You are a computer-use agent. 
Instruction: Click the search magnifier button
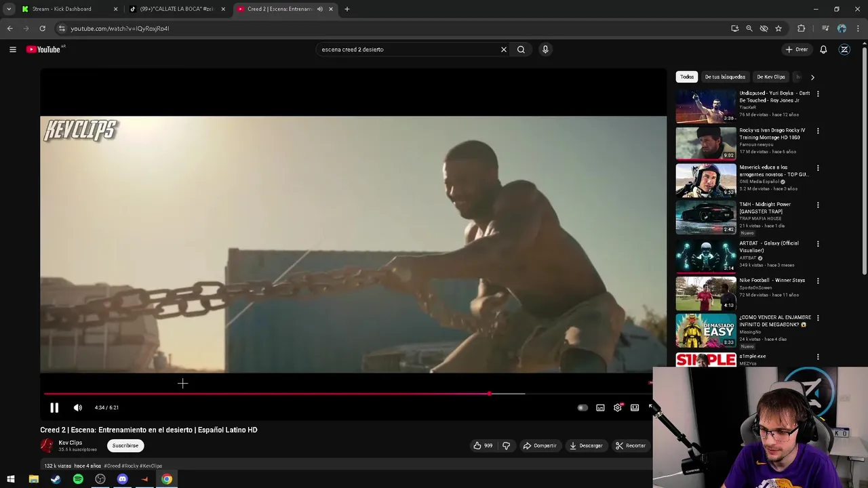[x=521, y=49]
